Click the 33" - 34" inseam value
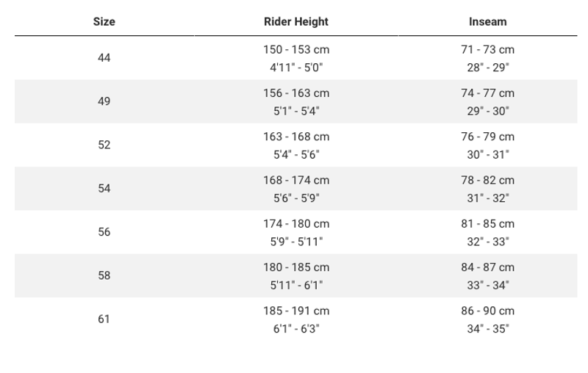588x373 pixels. coord(488,285)
